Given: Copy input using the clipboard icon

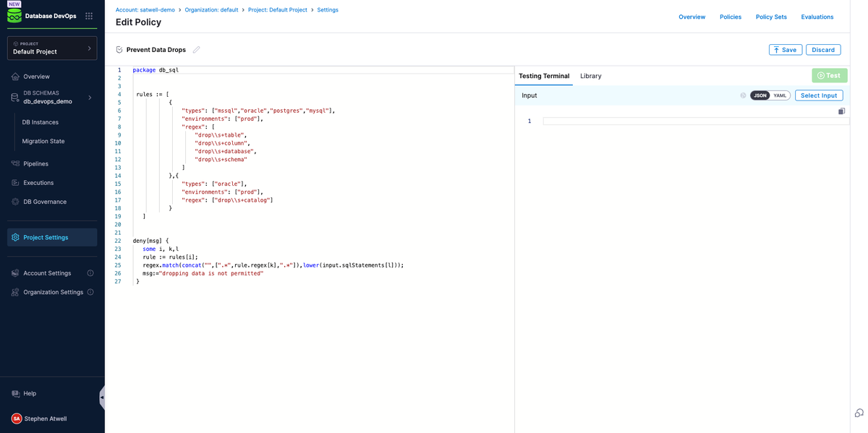Looking at the screenshot, I should 841,111.
